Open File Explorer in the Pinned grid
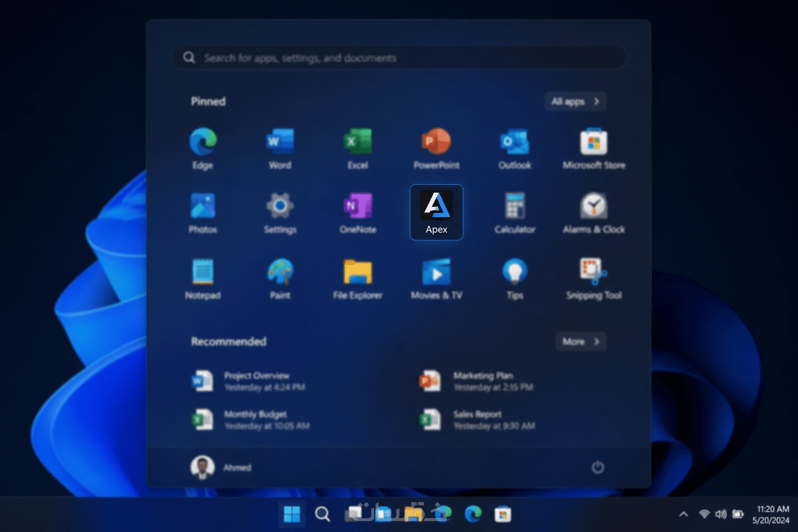 point(358,278)
